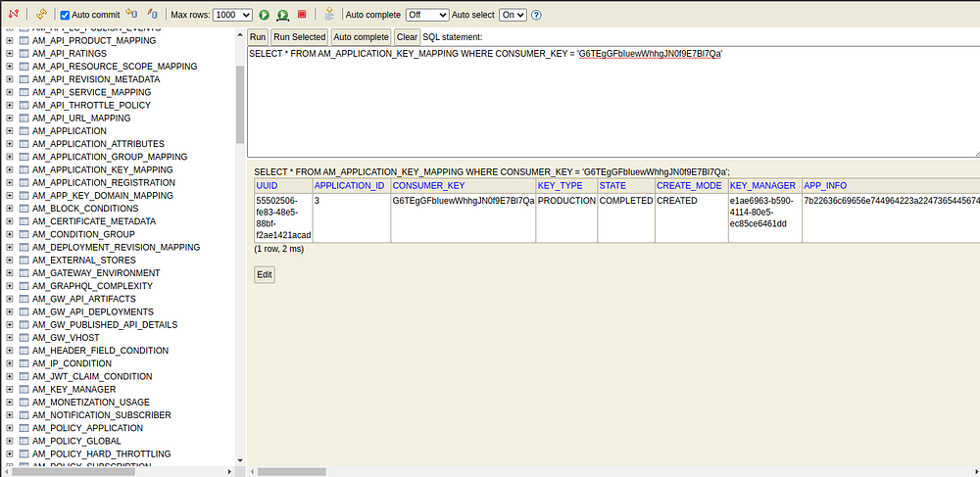Click the table icon beside AM_GRAPHQL_COMPLEXITY
The width and height of the screenshot is (980, 477).
click(x=24, y=285)
